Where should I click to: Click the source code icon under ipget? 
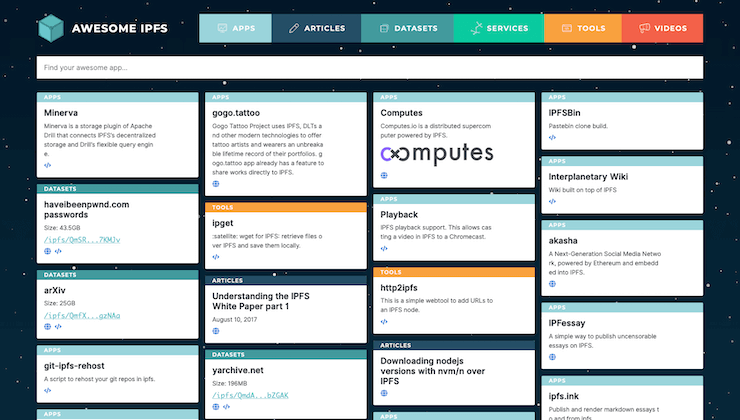coord(216,259)
